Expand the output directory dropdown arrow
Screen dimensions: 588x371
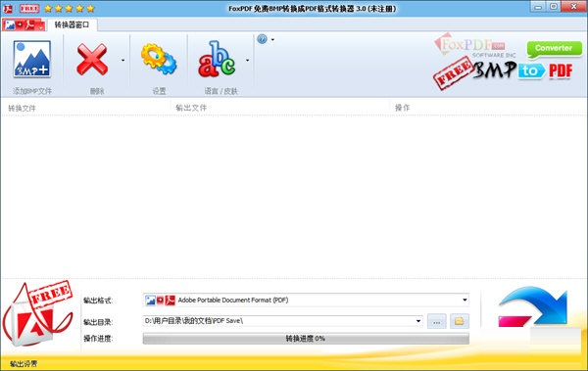point(418,321)
